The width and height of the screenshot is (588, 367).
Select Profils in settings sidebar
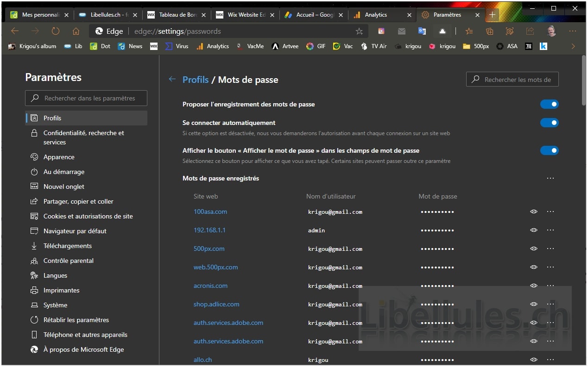(86, 118)
